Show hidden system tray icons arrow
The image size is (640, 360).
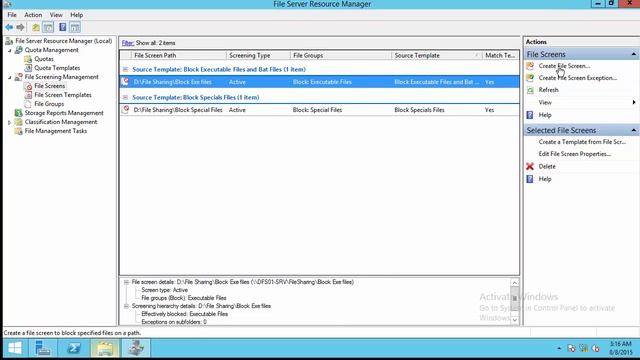coord(559,349)
